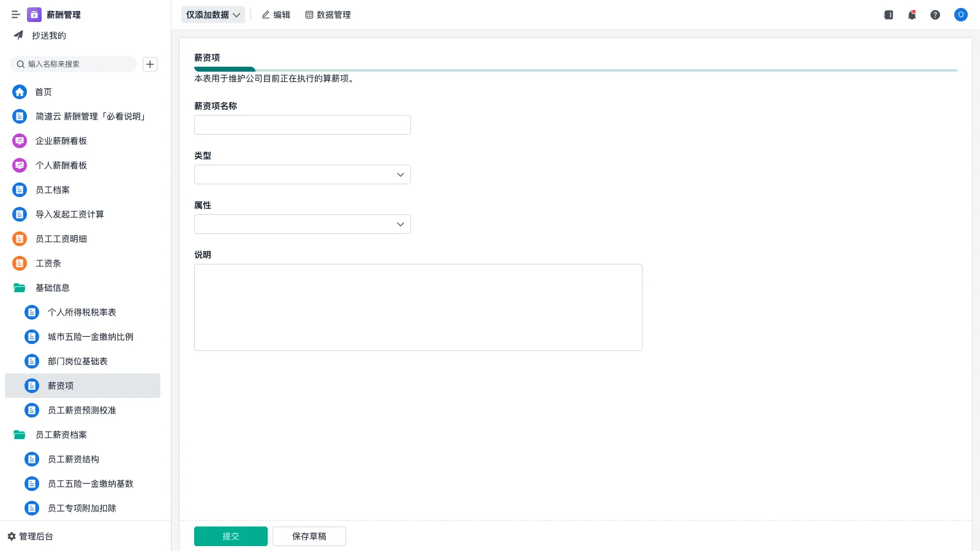
Task: Open the notification bell
Action: [x=912, y=15]
